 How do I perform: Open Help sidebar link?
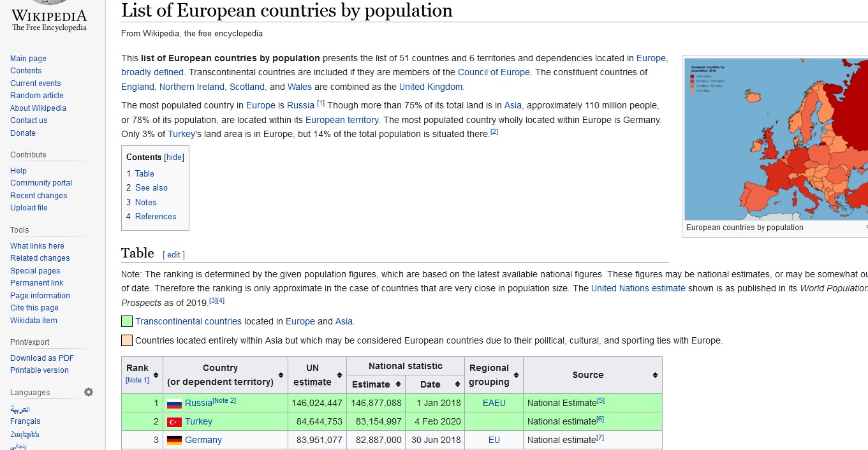coord(18,171)
